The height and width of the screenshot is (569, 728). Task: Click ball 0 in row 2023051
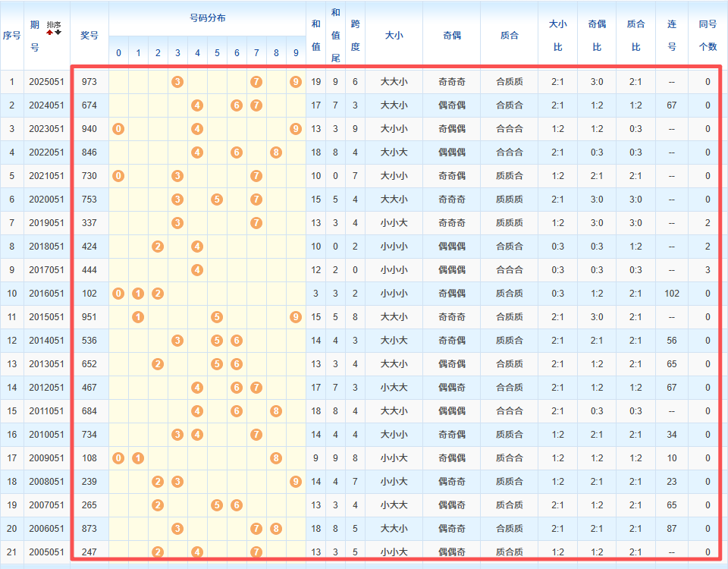point(118,128)
